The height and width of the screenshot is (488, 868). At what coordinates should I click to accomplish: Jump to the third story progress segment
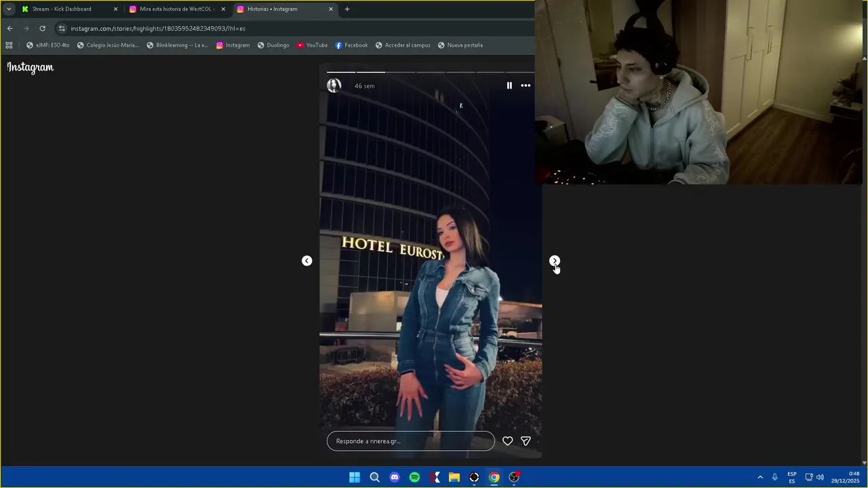coord(401,72)
